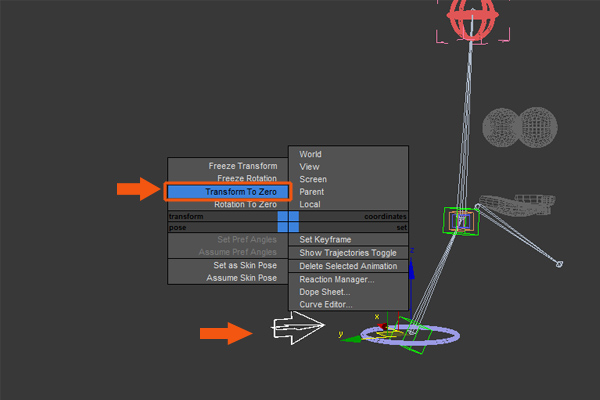Select the small circle at arm bone tip
This screenshot has height=400, width=600.
tap(559, 264)
